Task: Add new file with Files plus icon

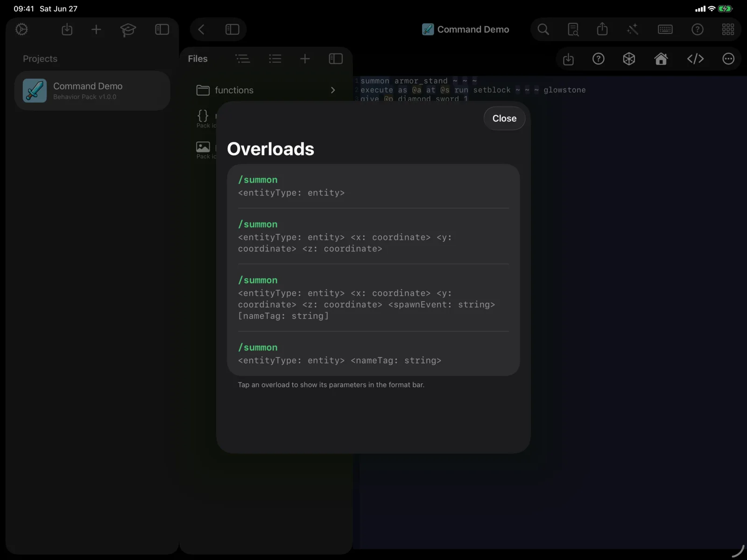Action: tap(305, 59)
